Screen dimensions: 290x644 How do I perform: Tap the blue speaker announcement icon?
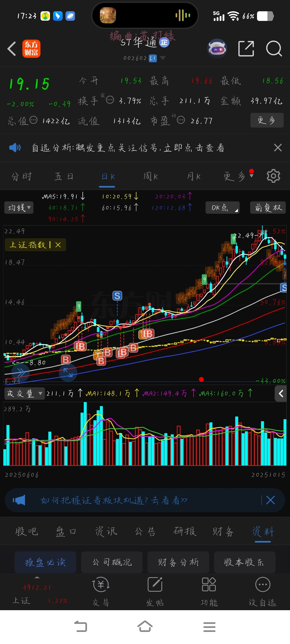[x=15, y=148]
